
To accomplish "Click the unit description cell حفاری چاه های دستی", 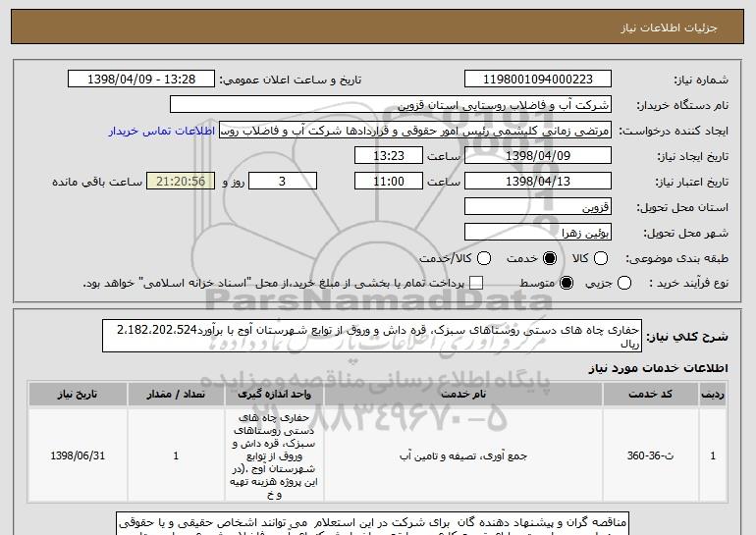I will pyautogui.click(x=274, y=455).
